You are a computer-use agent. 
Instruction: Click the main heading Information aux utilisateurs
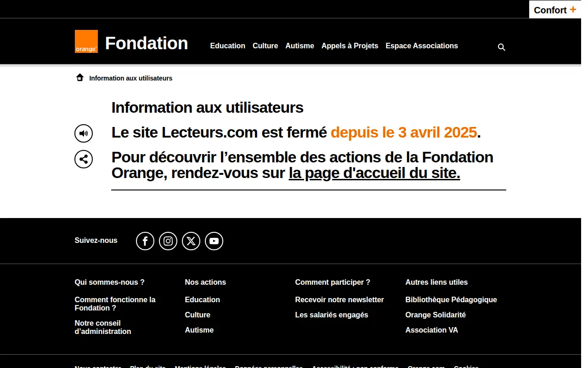coord(208,108)
